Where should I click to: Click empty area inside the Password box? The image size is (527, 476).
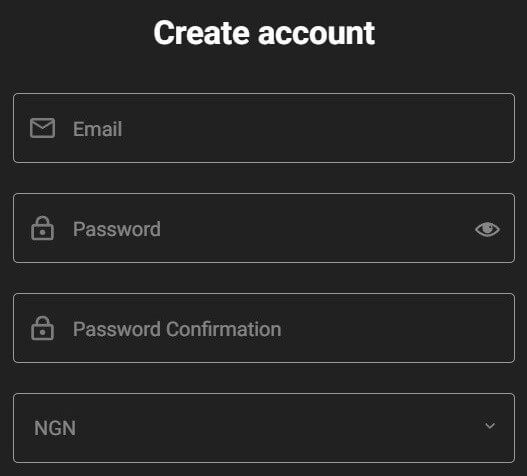coord(316,228)
